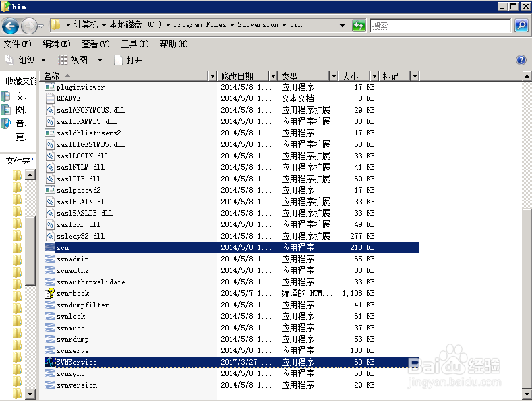Image resolution: width=532 pixels, height=401 pixels.
Task: Click the saslANONYMOUS.dll file icon
Action: [x=50, y=110]
